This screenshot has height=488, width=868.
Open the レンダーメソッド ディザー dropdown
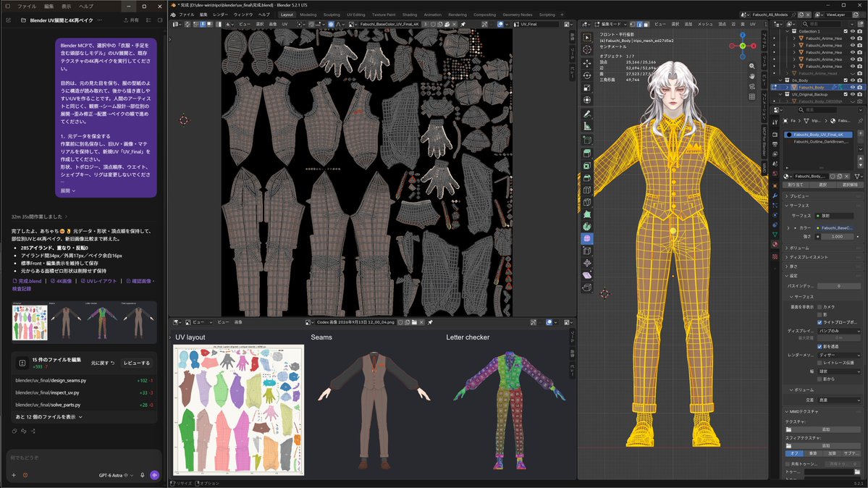pyautogui.click(x=839, y=355)
